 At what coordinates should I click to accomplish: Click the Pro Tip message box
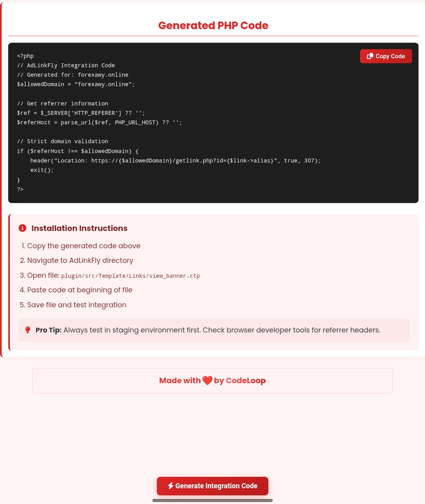[x=214, y=330]
